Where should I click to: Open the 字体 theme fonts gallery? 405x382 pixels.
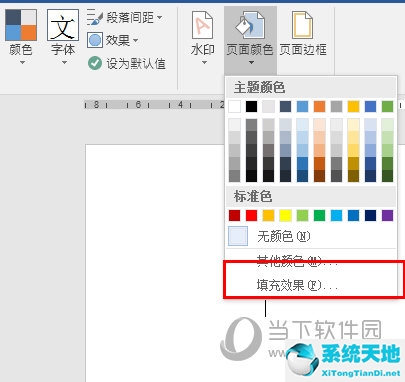63,37
